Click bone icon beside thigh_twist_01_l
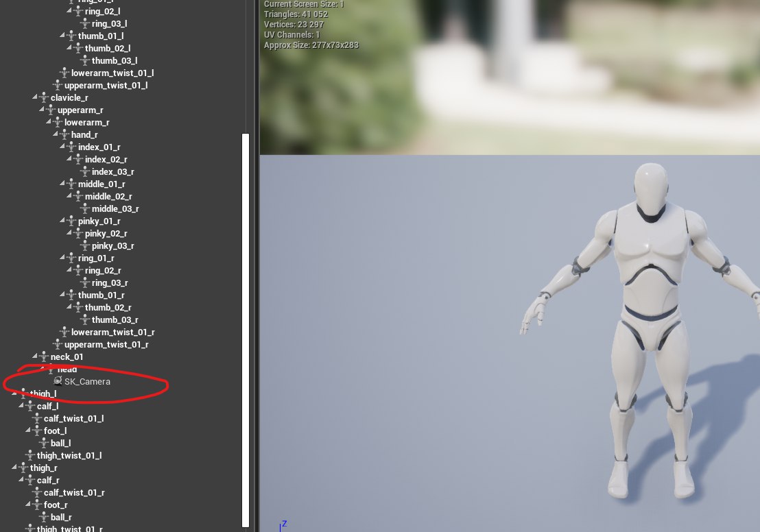 pyautogui.click(x=31, y=455)
